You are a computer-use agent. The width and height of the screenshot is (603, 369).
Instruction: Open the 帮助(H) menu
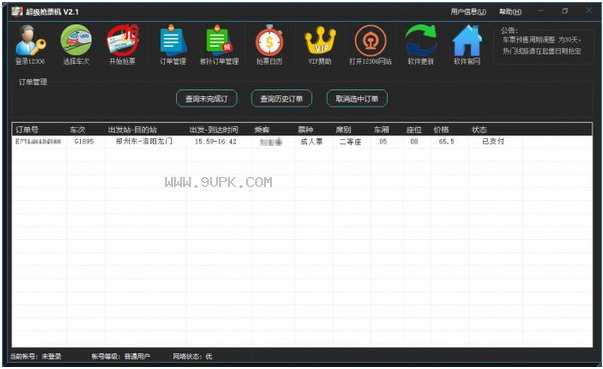click(x=510, y=12)
